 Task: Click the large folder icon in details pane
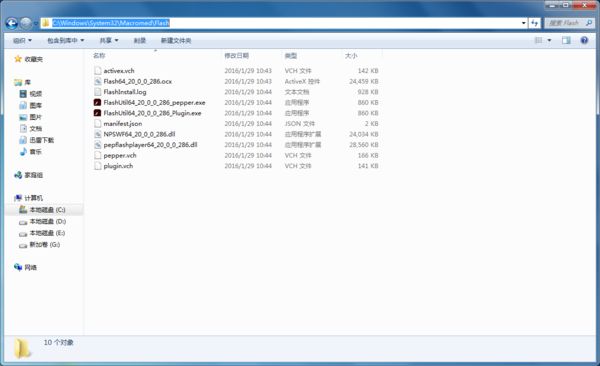click(22, 348)
